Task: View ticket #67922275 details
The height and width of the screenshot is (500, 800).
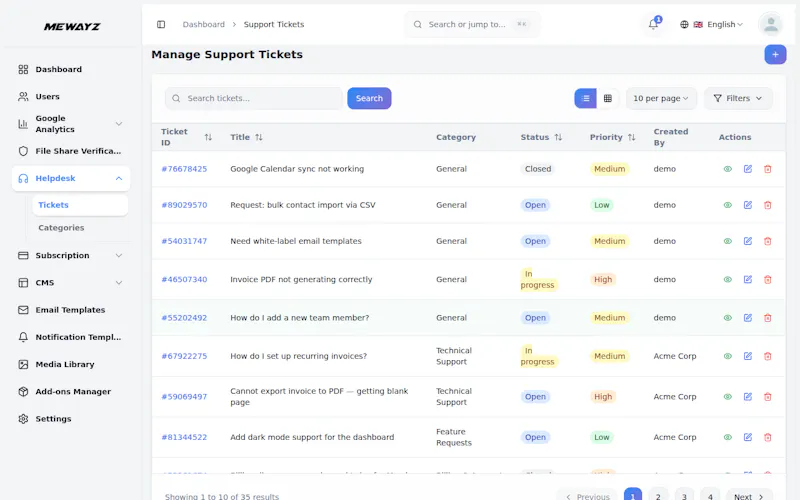Action: (728, 356)
